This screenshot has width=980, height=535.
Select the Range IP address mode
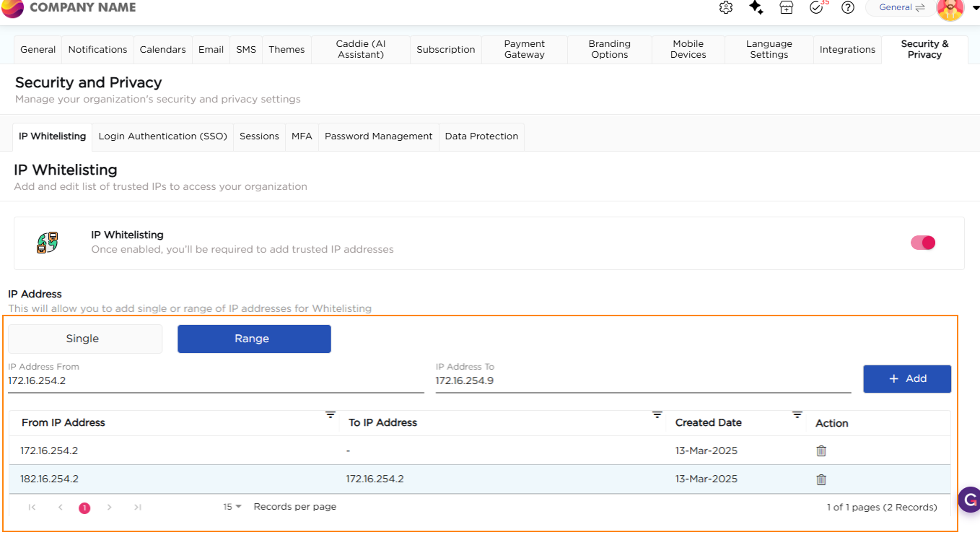tap(254, 339)
